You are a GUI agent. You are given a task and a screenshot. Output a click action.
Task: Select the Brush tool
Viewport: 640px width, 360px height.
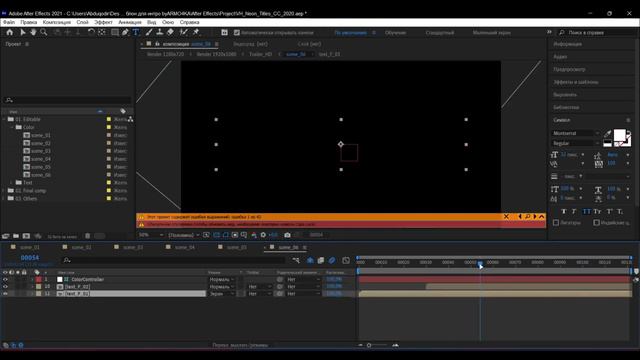(x=149, y=32)
